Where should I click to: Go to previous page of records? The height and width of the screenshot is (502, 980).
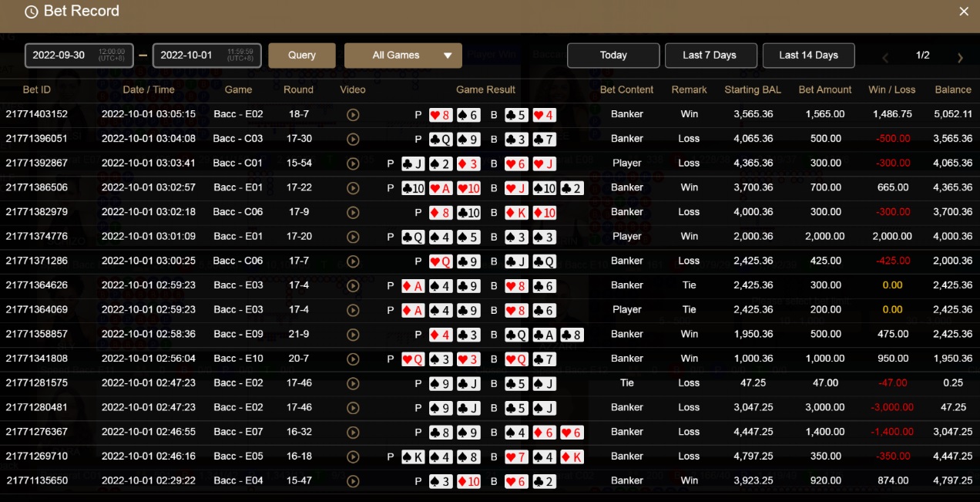pos(885,57)
